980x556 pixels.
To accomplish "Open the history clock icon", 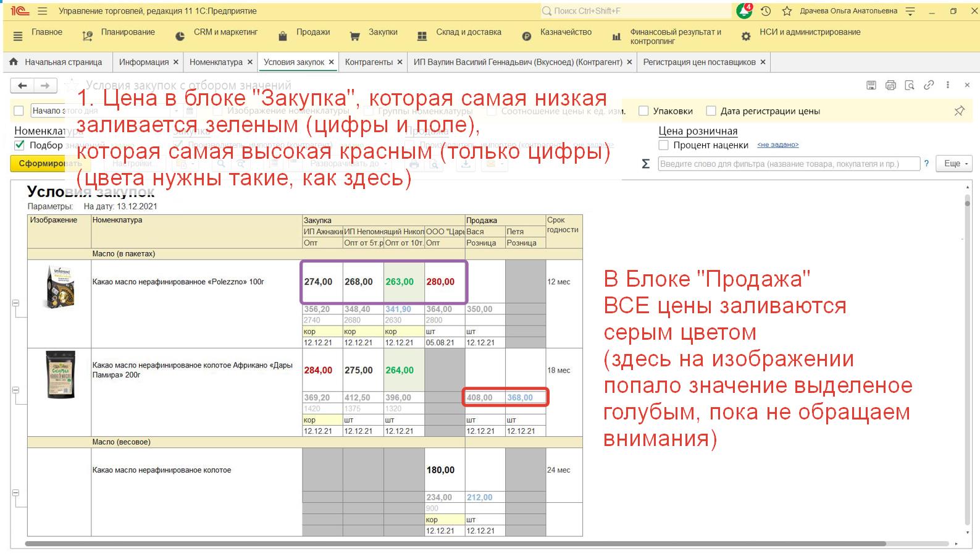I will tap(766, 11).
